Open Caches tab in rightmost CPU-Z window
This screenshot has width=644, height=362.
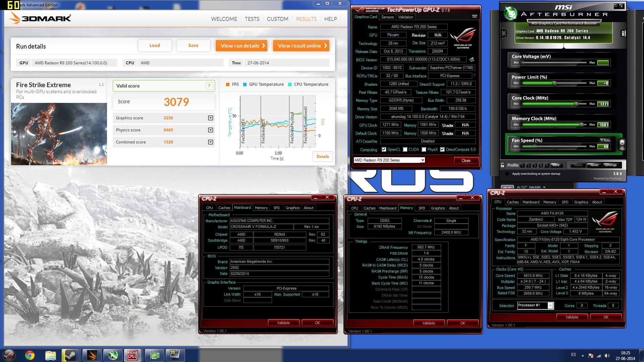[513, 202]
